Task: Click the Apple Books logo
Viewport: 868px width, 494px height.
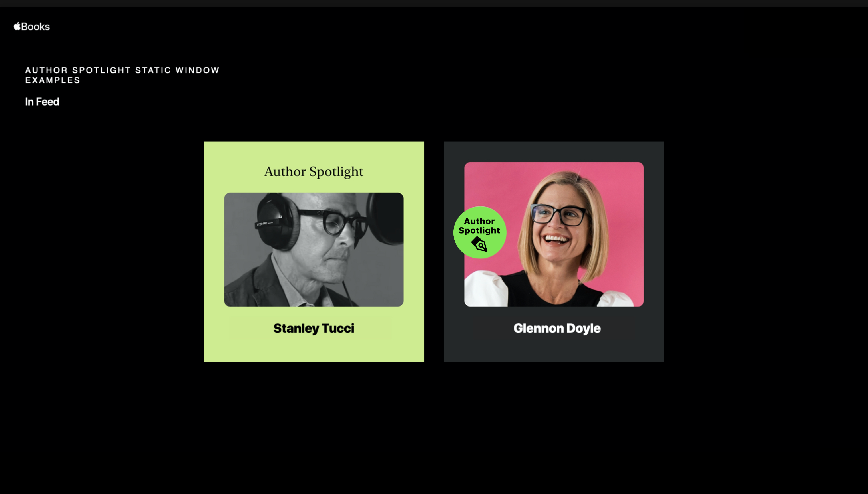Action: coord(32,27)
